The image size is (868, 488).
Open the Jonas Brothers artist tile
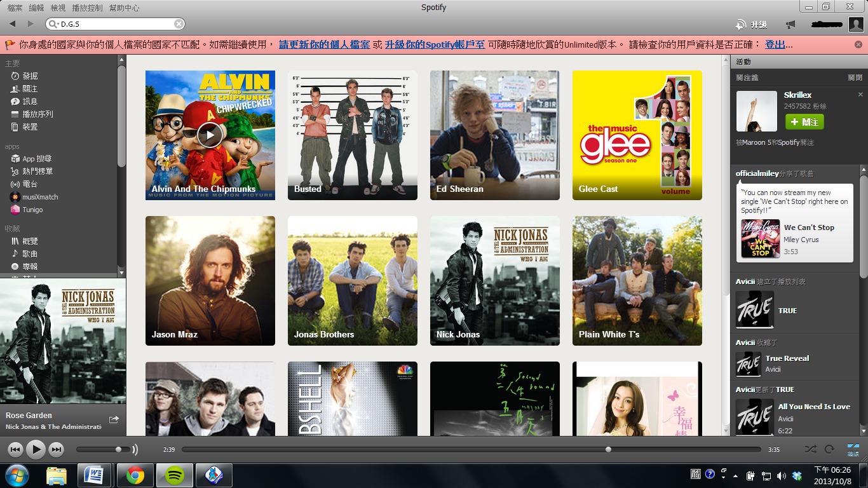tap(353, 281)
